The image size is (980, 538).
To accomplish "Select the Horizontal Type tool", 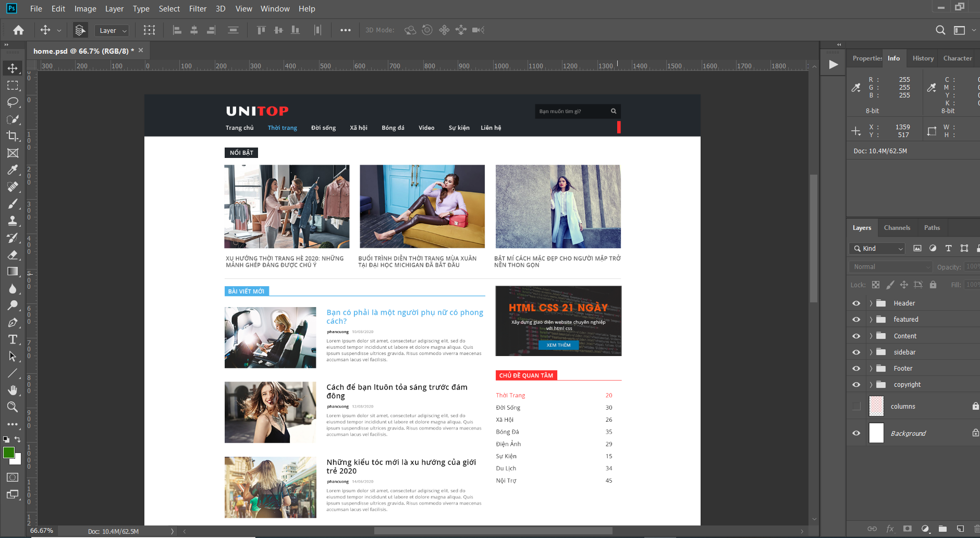I will coord(13,339).
